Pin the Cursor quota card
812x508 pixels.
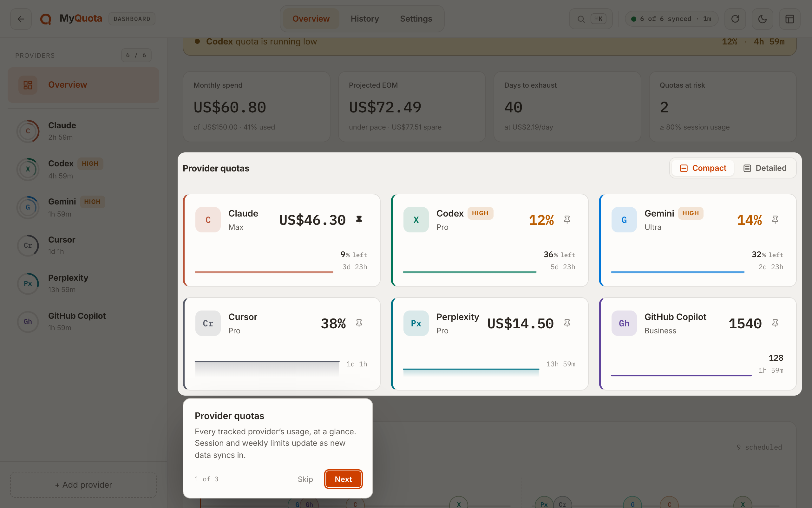(x=359, y=323)
